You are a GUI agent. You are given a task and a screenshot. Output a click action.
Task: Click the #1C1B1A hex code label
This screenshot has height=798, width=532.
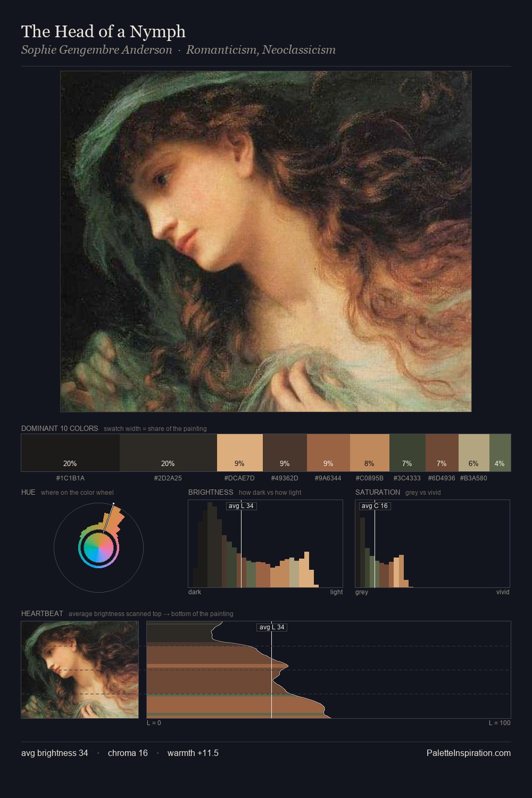click(70, 478)
